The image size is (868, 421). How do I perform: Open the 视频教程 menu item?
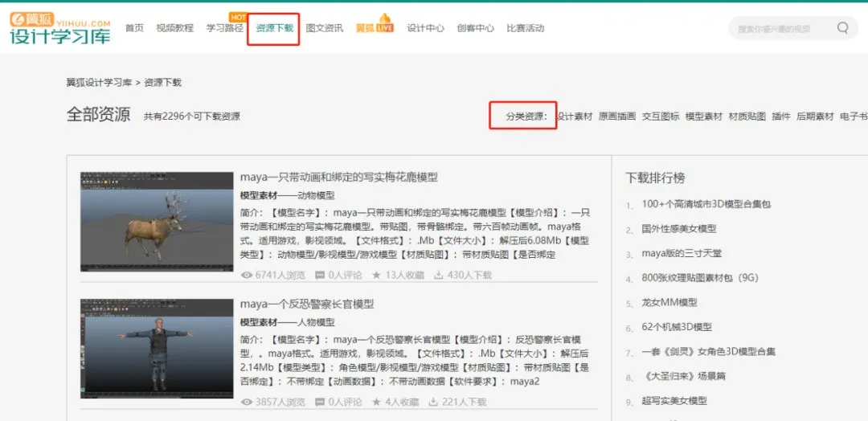[175, 28]
